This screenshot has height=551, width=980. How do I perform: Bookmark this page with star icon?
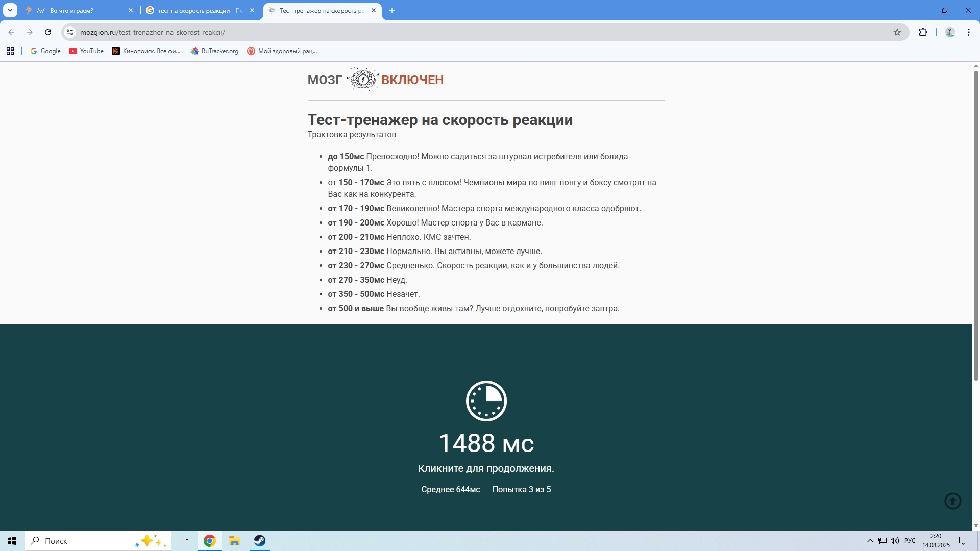[897, 32]
